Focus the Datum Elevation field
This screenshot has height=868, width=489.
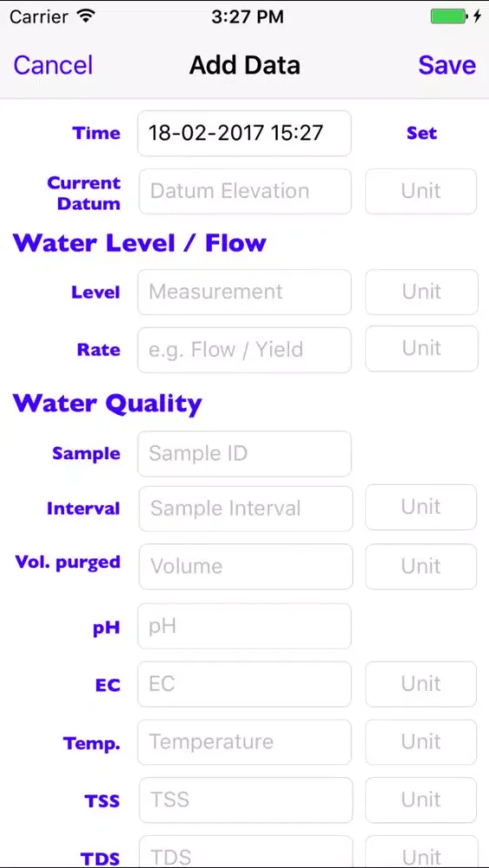(x=245, y=191)
